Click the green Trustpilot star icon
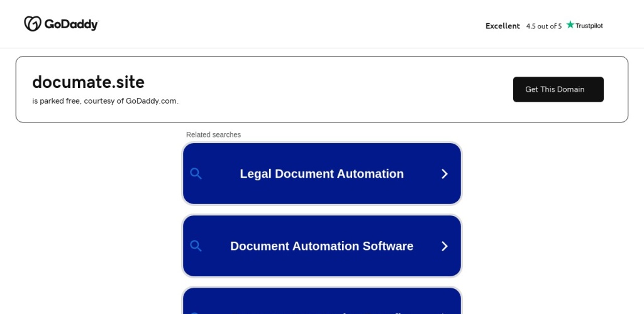Screen dimensions: 644x314 (570, 25)
